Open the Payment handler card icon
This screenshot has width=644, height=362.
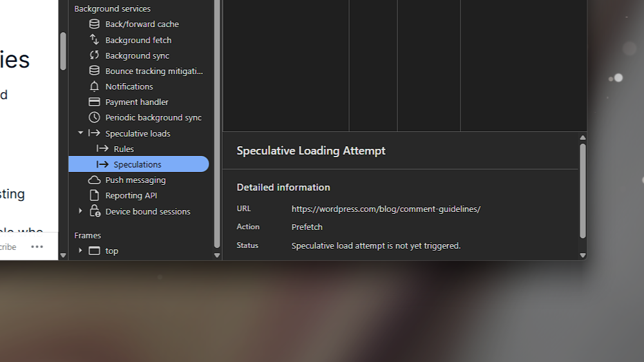(x=95, y=102)
